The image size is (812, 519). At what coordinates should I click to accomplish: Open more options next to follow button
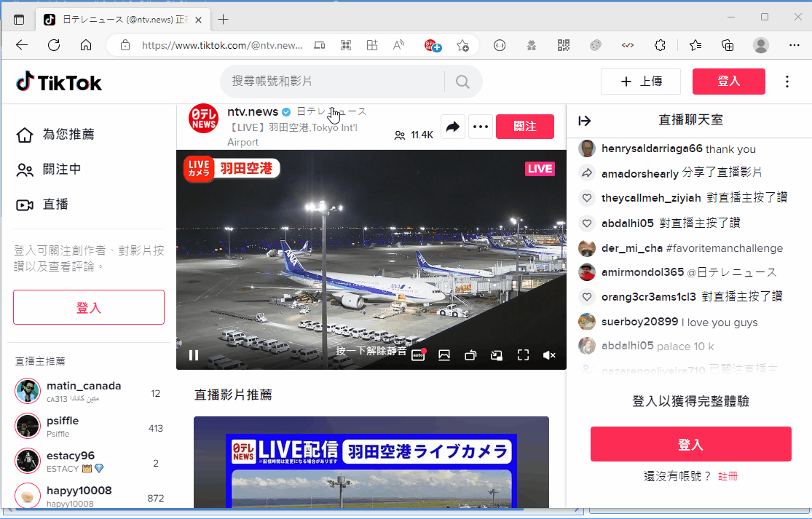pos(481,127)
